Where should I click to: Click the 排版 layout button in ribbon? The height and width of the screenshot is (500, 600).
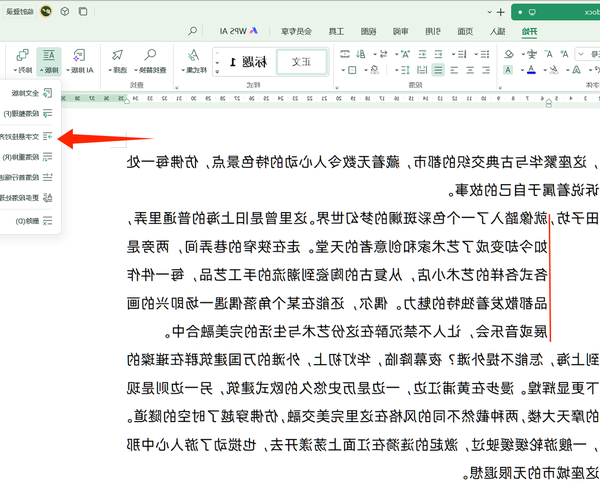pyautogui.click(x=48, y=62)
